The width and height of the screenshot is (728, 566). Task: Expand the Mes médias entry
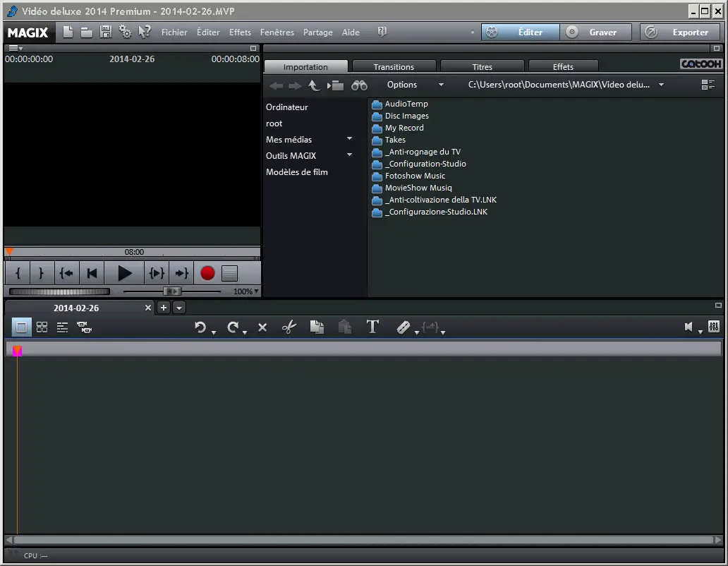(x=350, y=139)
